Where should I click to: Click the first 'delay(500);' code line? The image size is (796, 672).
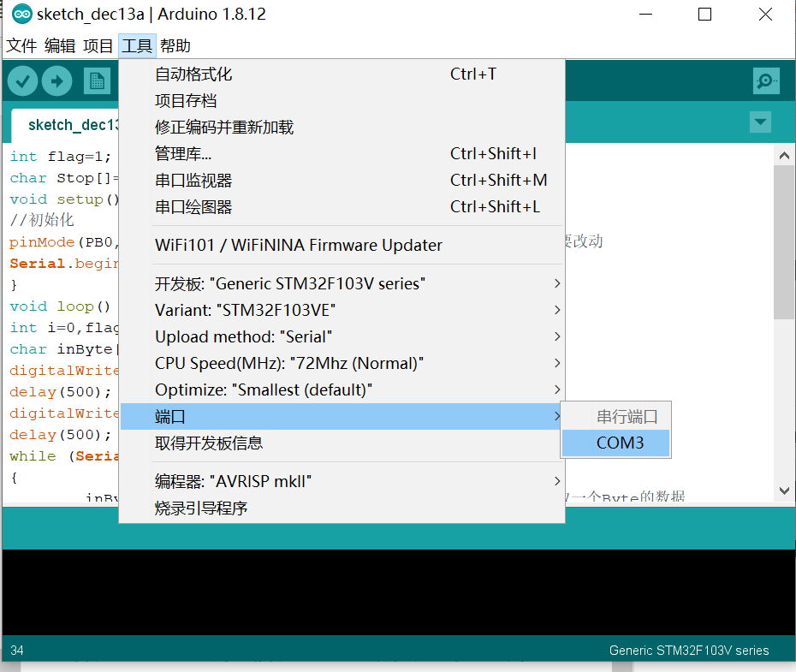61,392
